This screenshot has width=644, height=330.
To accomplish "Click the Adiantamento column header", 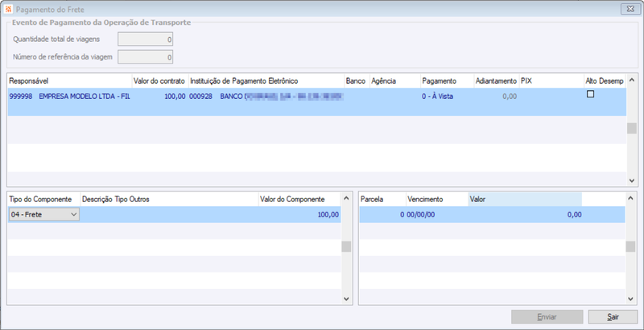I will [x=496, y=80].
